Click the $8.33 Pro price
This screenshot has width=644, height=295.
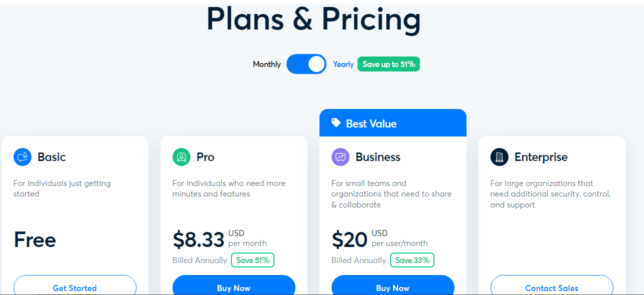click(x=198, y=240)
